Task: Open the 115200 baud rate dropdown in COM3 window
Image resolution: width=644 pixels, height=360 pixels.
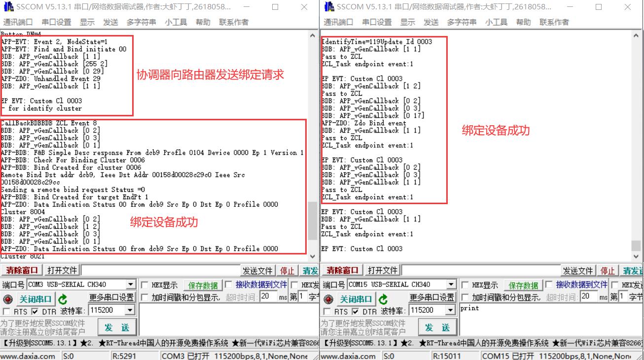Action: [x=130, y=310]
